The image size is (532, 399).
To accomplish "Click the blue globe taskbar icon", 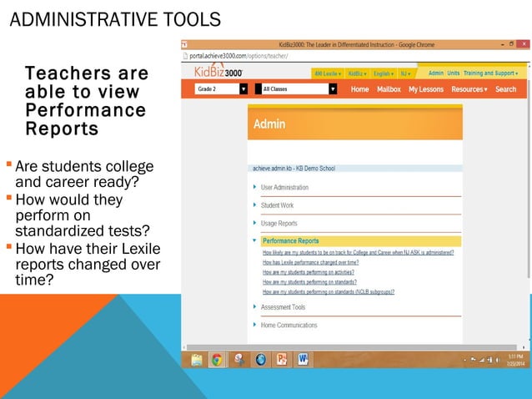I will (x=260, y=360).
